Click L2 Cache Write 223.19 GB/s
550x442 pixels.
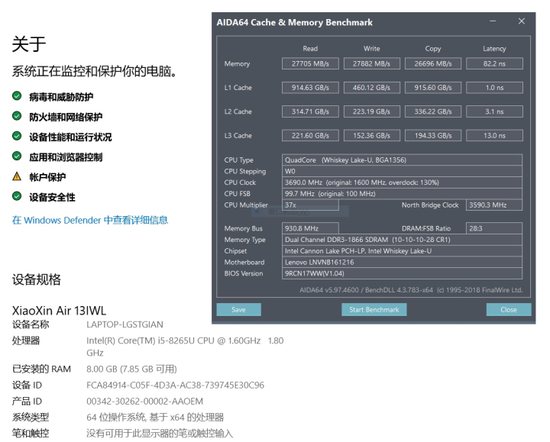click(x=372, y=112)
